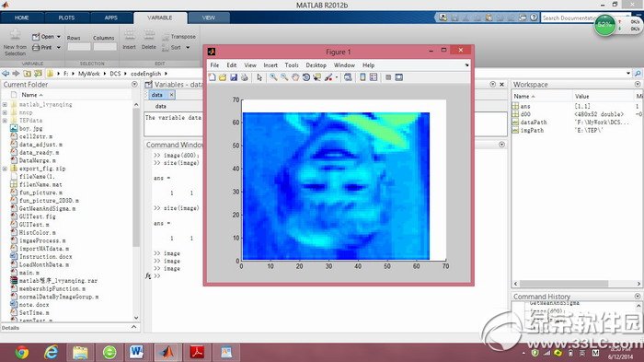The image size is (644, 362).
Task: Select the Data Cursor tool
Action: (316, 77)
